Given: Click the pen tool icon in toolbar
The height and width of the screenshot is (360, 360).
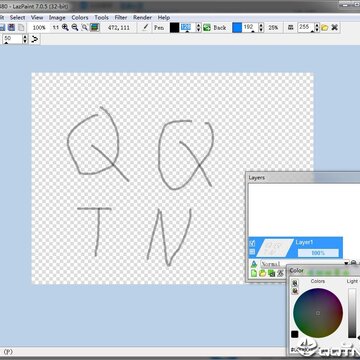Looking at the screenshot, I should [145, 28].
